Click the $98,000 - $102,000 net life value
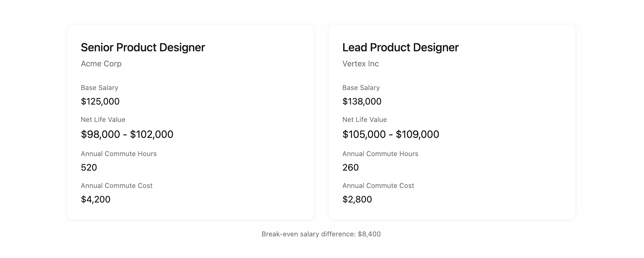Image resolution: width=644 pixels, height=258 pixels. pos(127,134)
